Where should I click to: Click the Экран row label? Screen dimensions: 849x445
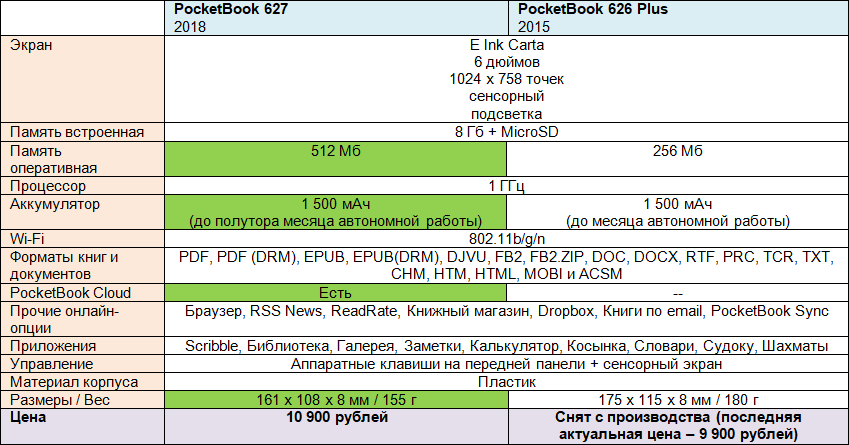tap(82, 79)
